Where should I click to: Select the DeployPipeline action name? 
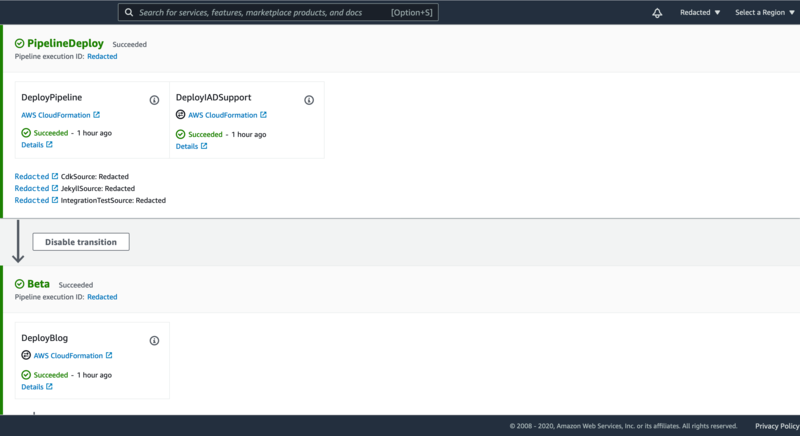click(52, 97)
